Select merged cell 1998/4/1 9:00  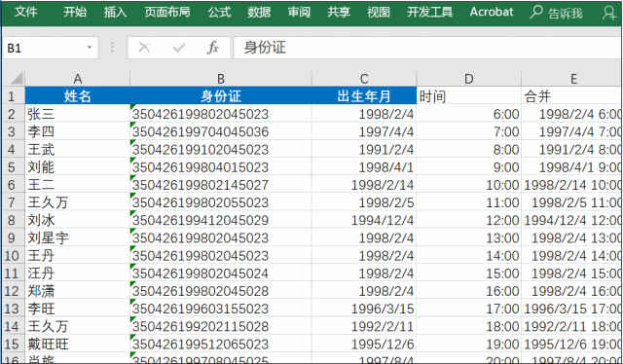pyautogui.click(x=572, y=166)
